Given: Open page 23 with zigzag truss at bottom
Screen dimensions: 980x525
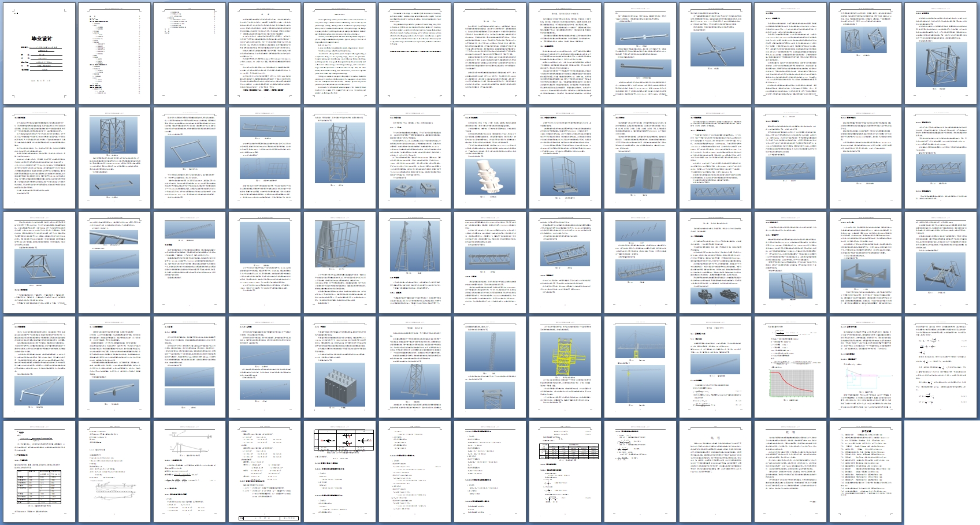Looking at the screenshot, I should pos(715,158).
